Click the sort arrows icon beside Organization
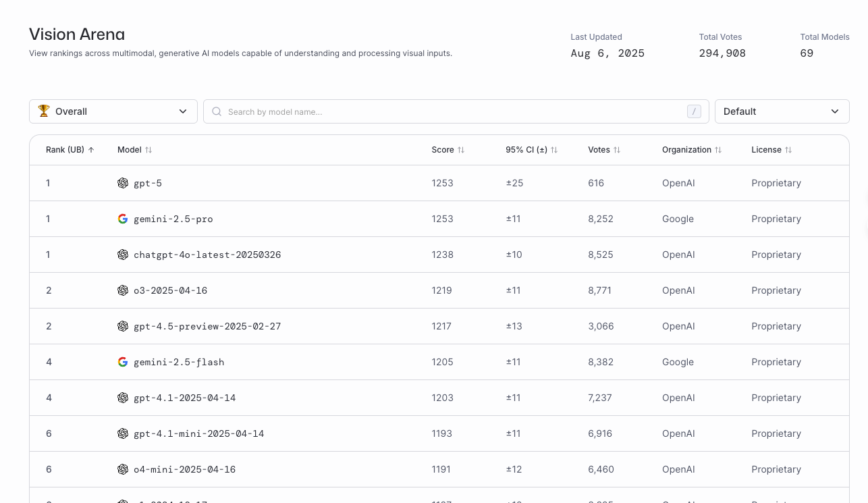 coord(718,150)
